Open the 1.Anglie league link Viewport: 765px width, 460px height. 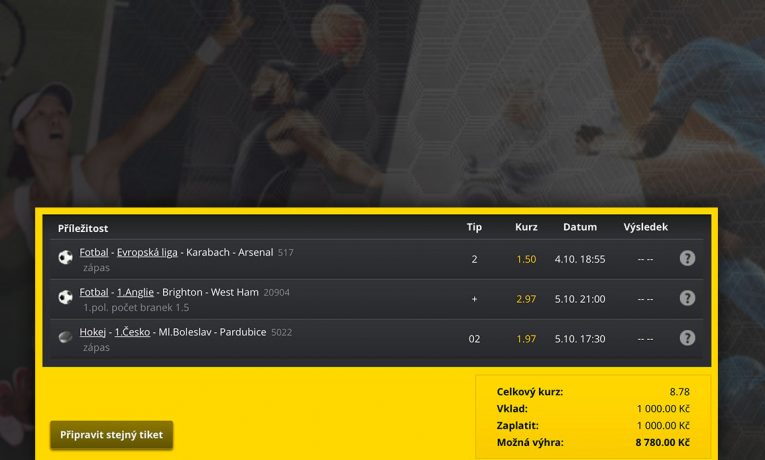coord(135,292)
